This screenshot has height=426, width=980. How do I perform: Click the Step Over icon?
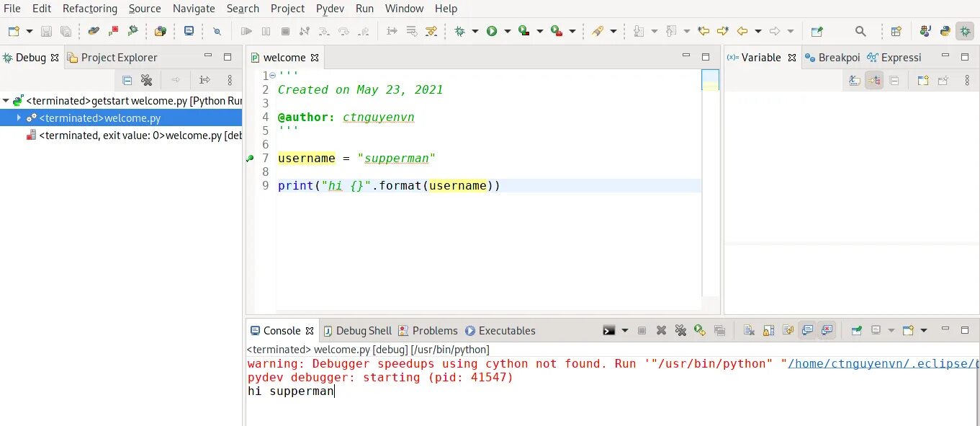[x=343, y=31]
